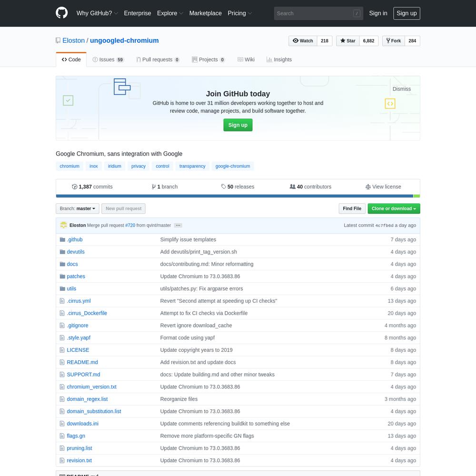Click the file icon beside domain_regex.list
Image resolution: width=476 pixels, height=476 pixels.
point(62,399)
